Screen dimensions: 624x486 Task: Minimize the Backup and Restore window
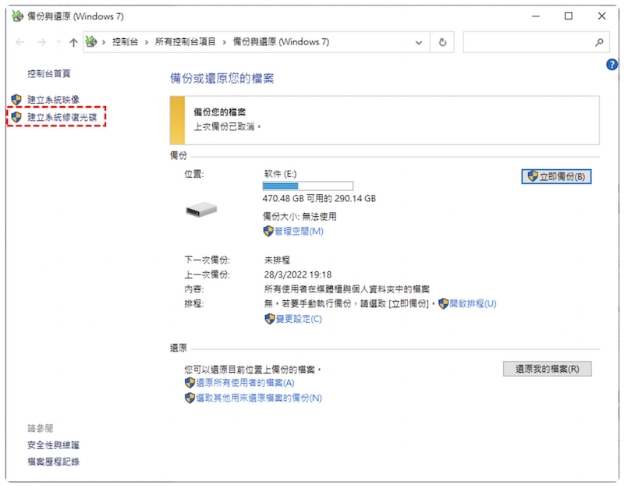[x=536, y=16]
